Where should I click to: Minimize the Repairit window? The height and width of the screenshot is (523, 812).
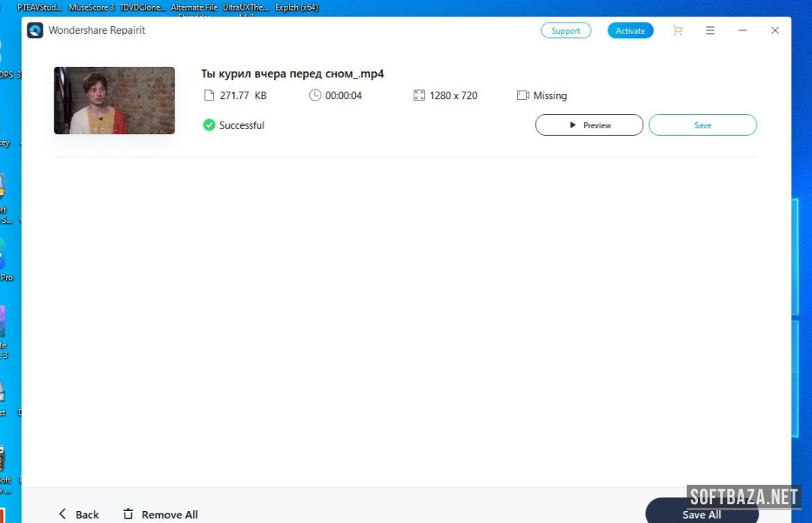tap(742, 31)
